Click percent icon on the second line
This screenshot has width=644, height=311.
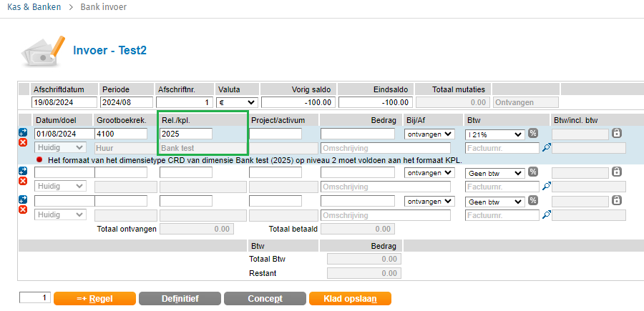(533, 172)
